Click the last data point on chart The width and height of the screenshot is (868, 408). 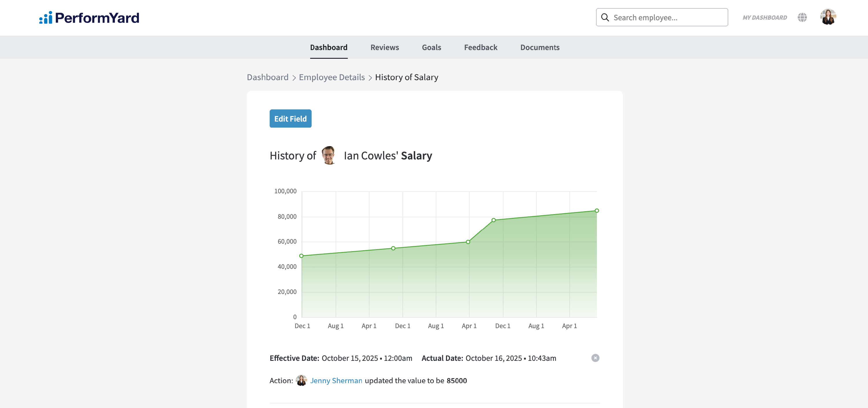596,211
